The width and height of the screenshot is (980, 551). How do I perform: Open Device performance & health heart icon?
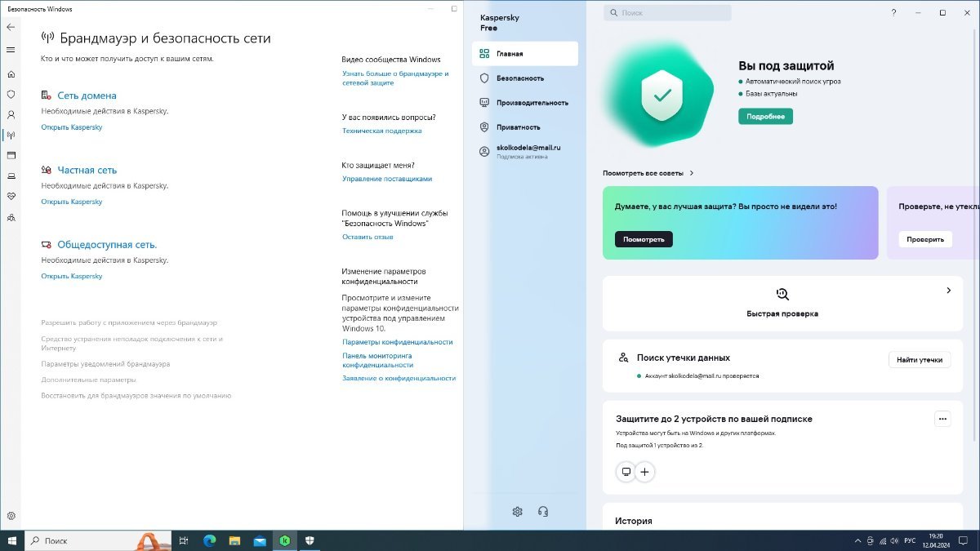(11, 196)
